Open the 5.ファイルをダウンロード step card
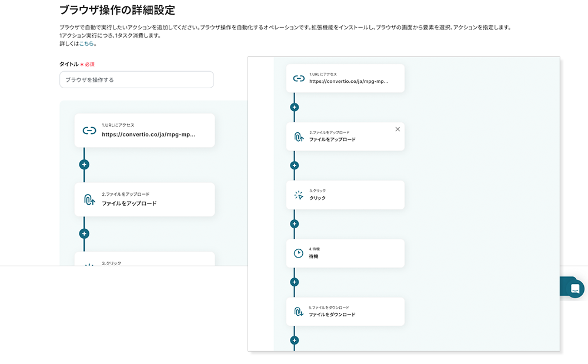This screenshot has width=588, height=364. pyautogui.click(x=345, y=312)
